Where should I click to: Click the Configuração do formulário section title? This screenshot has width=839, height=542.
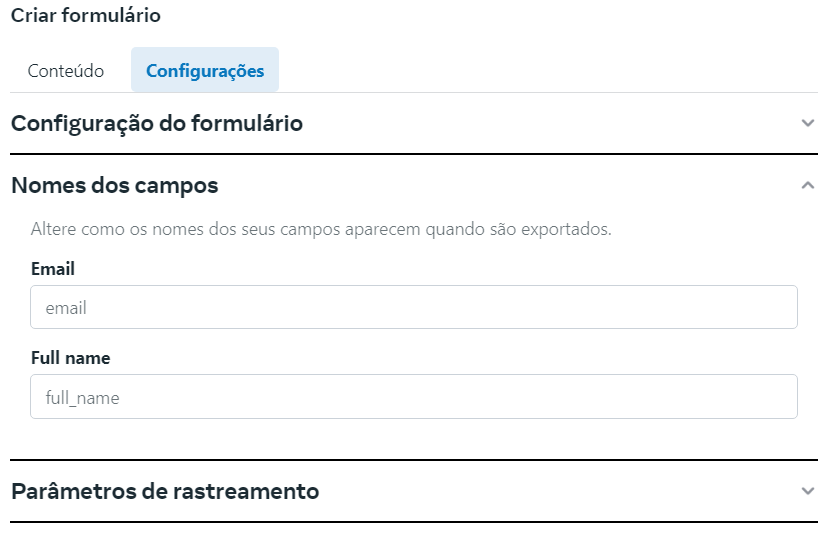[x=157, y=124]
